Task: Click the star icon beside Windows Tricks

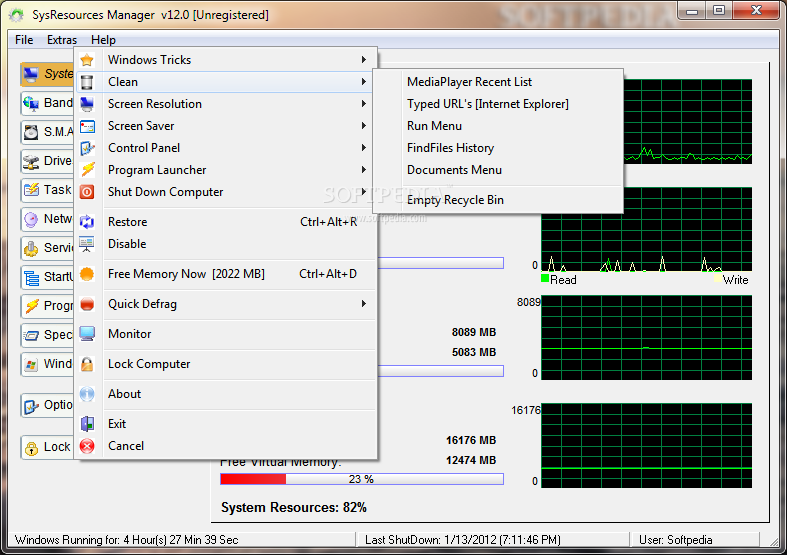Action: (87, 60)
